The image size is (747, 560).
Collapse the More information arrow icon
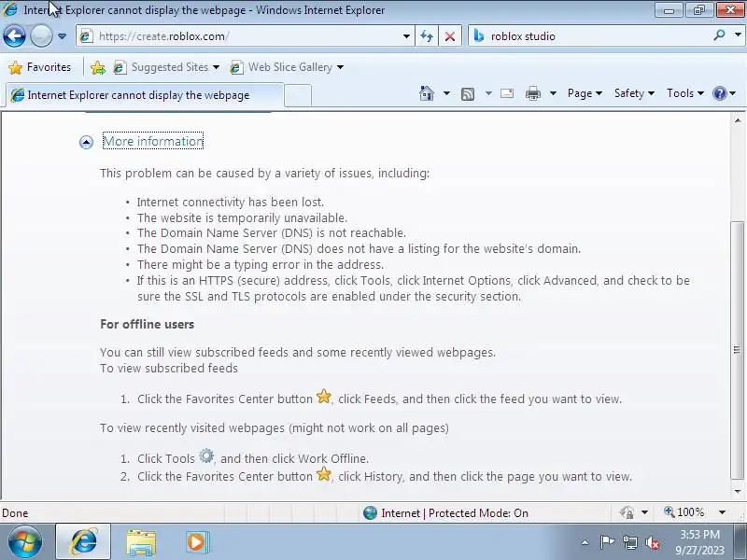(86, 142)
